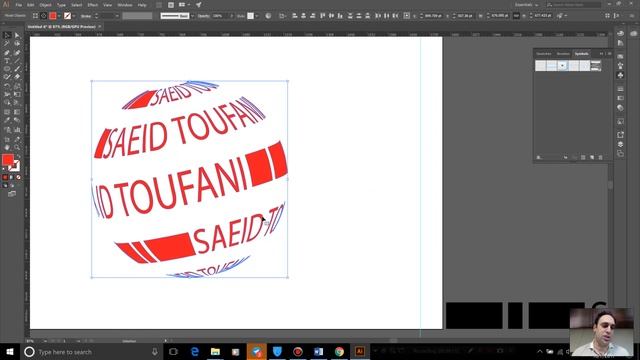
Task: Open stroke color dropdown in control bar
Action: (x=74, y=16)
